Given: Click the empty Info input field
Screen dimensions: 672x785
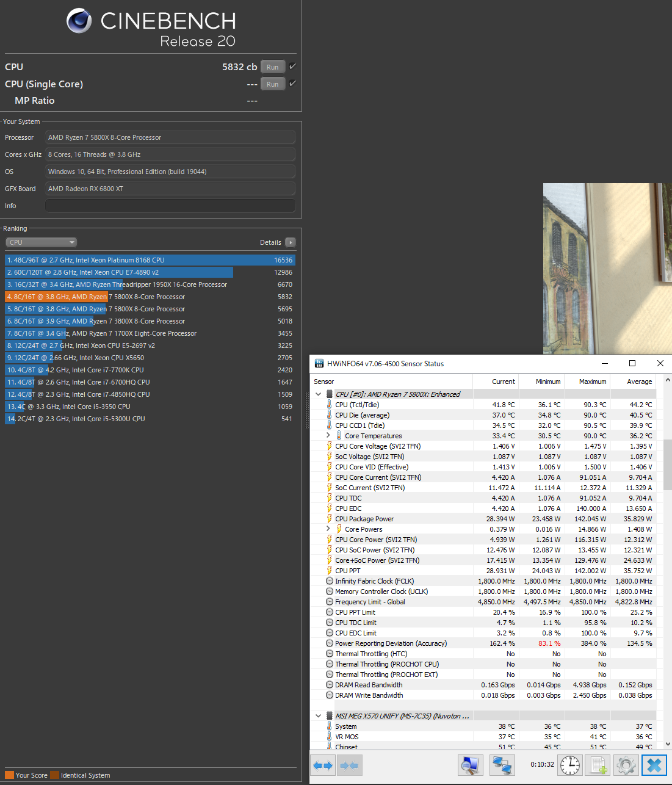Looking at the screenshot, I should [x=170, y=206].
